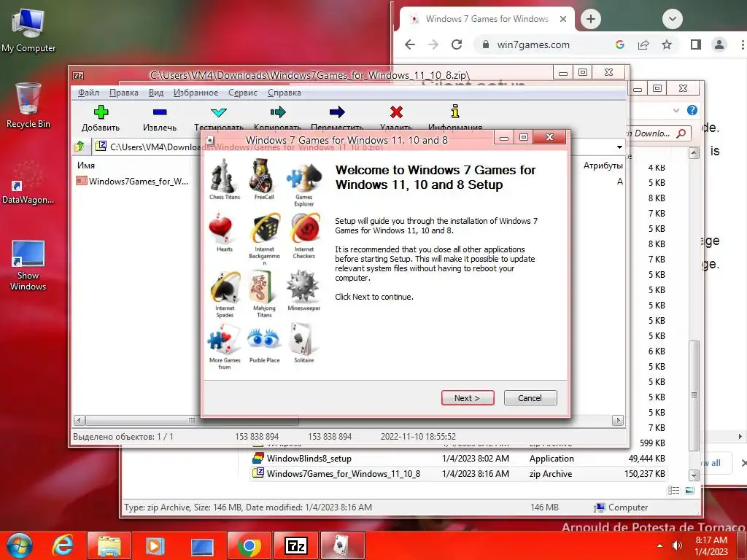Select Windows7Games_for_W... file in 7-Zip

[133, 181]
